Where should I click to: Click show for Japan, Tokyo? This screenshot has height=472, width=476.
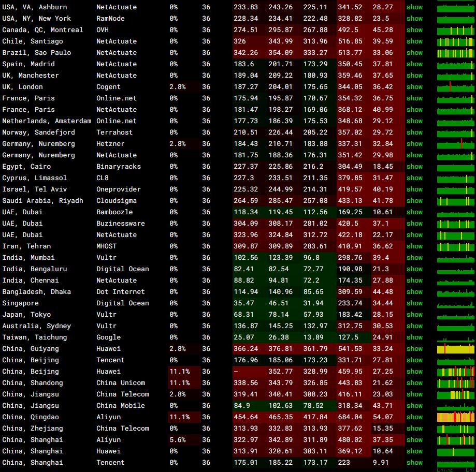[x=414, y=314]
